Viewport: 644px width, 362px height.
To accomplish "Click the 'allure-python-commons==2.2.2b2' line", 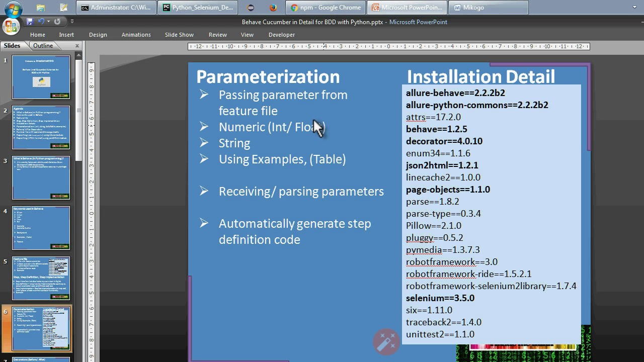I will (477, 105).
